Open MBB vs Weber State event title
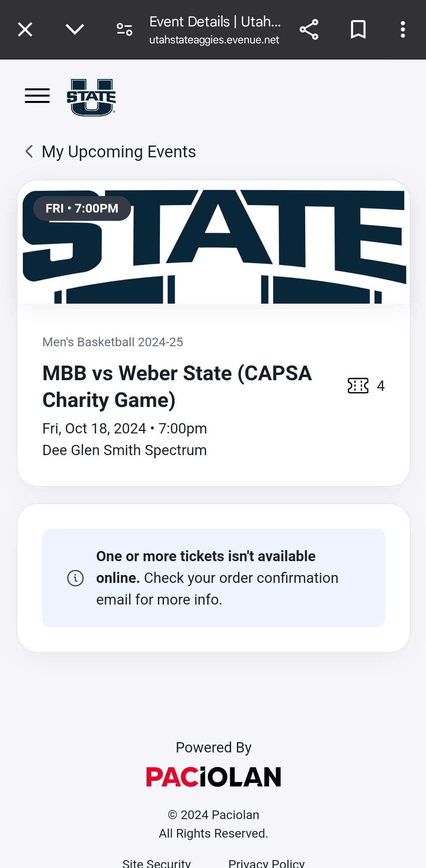This screenshot has width=426, height=868. click(177, 386)
